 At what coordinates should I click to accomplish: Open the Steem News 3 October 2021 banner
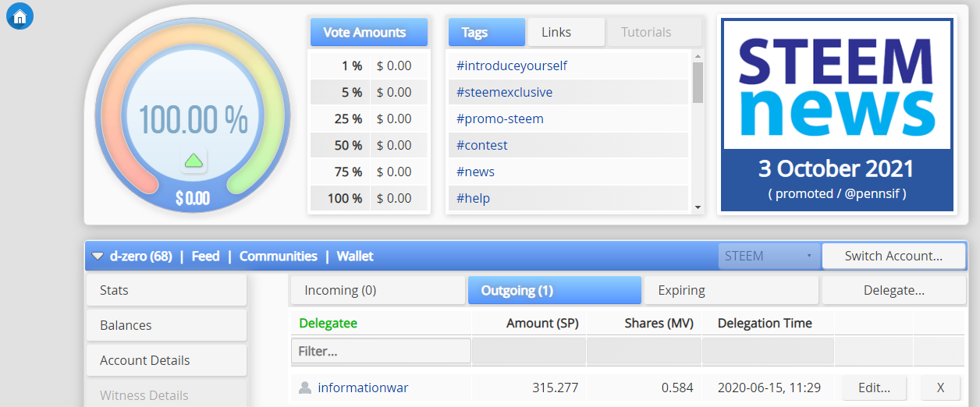click(x=836, y=115)
